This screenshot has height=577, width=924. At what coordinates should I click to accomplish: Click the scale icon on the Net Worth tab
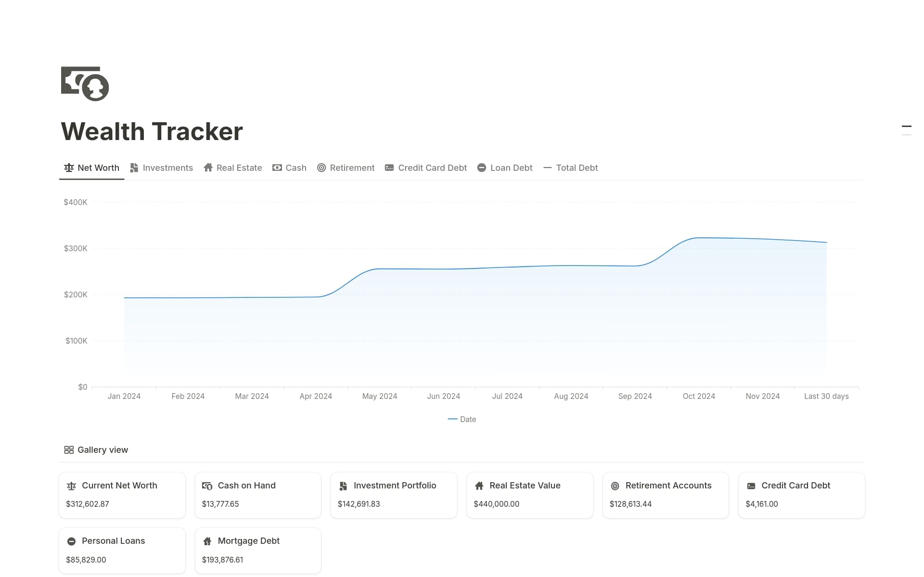click(x=69, y=167)
